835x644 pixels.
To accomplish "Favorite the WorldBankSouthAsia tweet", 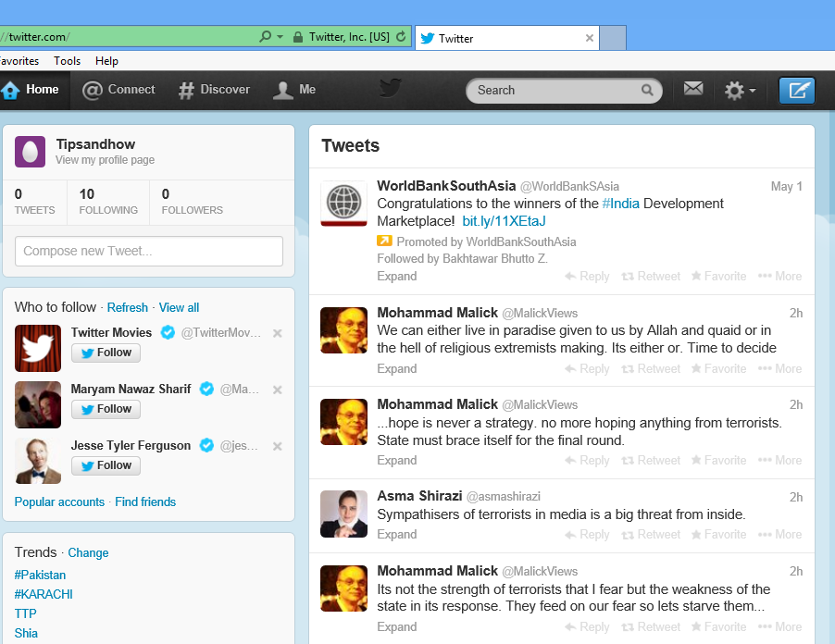I will tap(719, 277).
